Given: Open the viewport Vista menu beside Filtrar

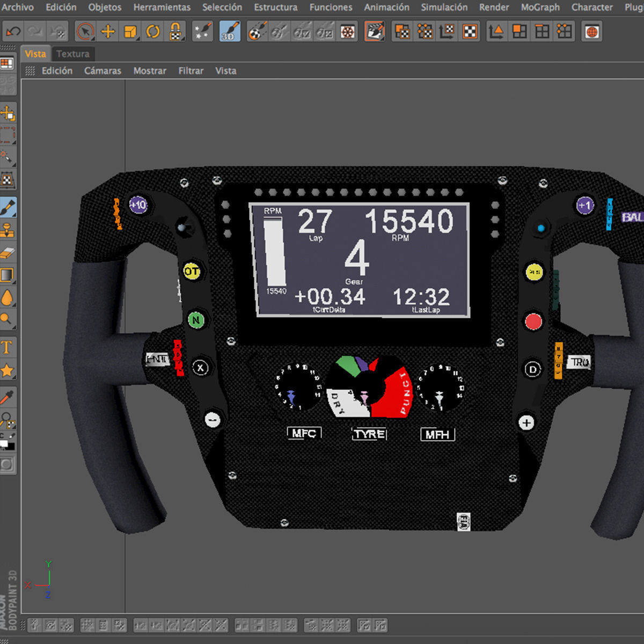Looking at the screenshot, I should 225,70.
